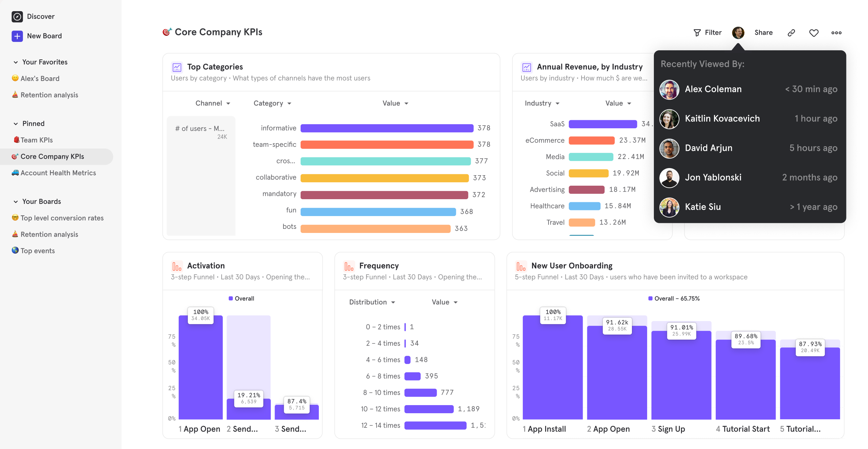Click the Top Categories chart icon
The width and height of the screenshot is (868, 449).
pyautogui.click(x=177, y=67)
